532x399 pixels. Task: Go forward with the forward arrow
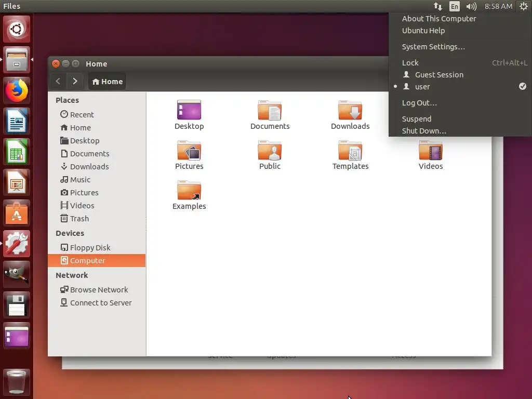[x=75, y=82]
